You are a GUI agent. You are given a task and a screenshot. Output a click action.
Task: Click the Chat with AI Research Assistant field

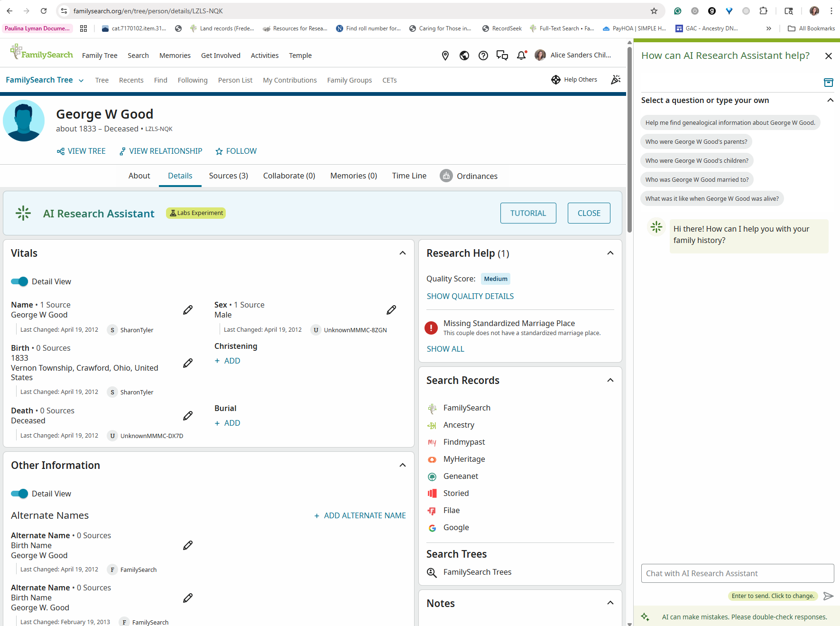pos(737,573)
